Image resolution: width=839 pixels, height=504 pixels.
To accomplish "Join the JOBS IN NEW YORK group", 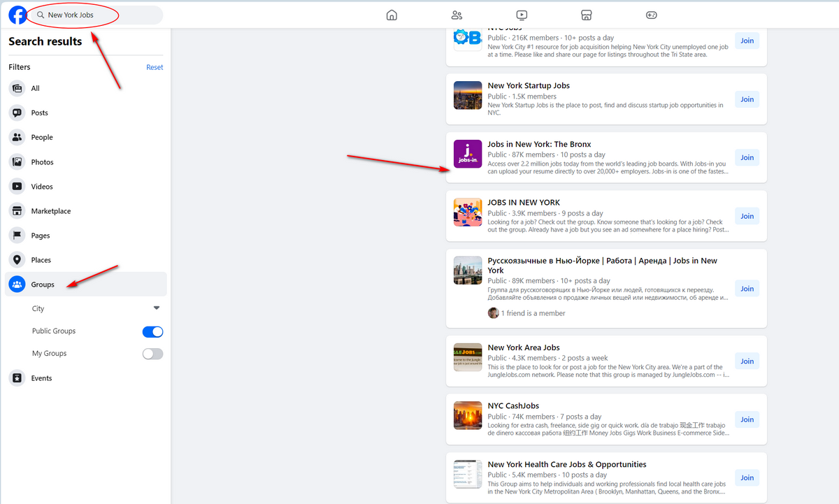I will [x=747, y=216].
